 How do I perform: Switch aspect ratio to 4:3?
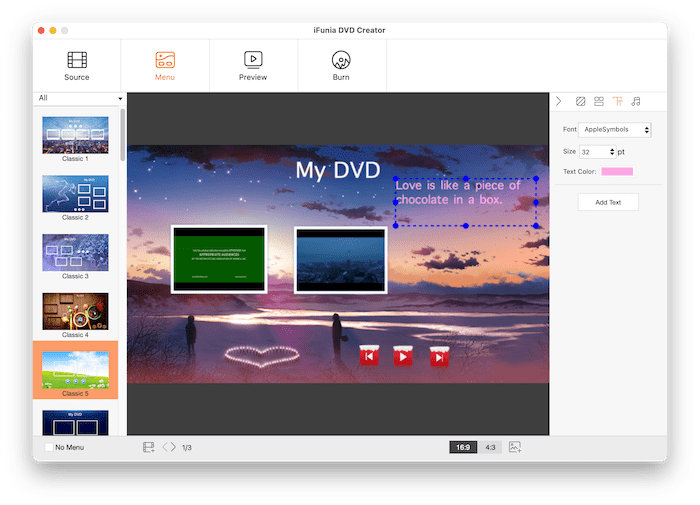pyautogui.click(x=490, y=447)
